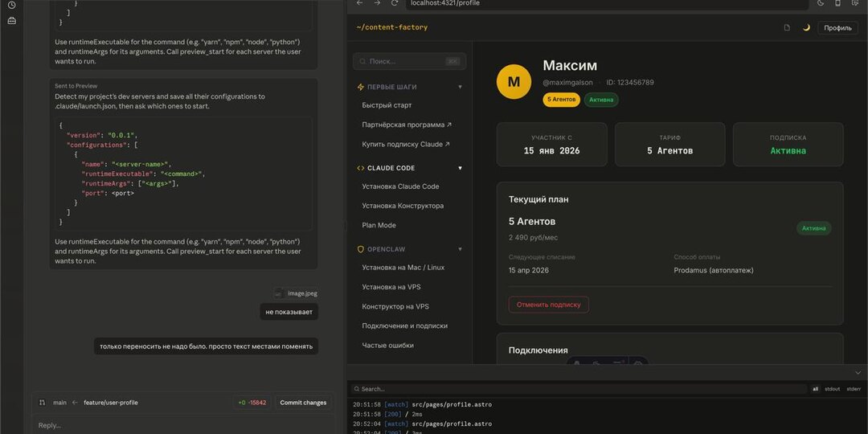The height and width of the screenshot is (434, 868).
Task: Open Частые ошибки page
Action: click(387, 346)
